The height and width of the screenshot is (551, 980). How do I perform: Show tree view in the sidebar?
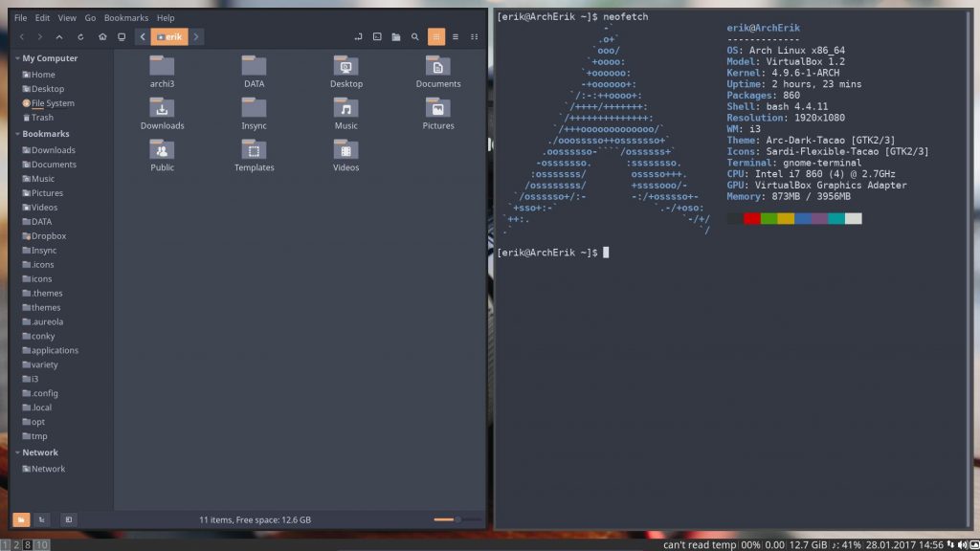(x=42, y=519)
